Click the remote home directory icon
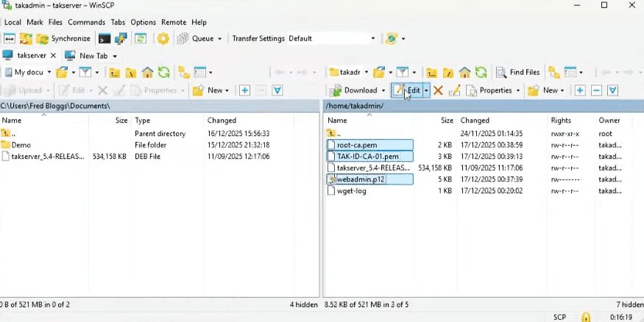This screenshot has height=322, width=644. [464, 73]
